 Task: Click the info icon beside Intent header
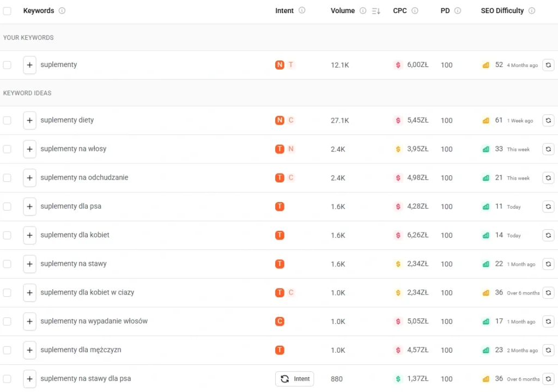coord(302,11)
